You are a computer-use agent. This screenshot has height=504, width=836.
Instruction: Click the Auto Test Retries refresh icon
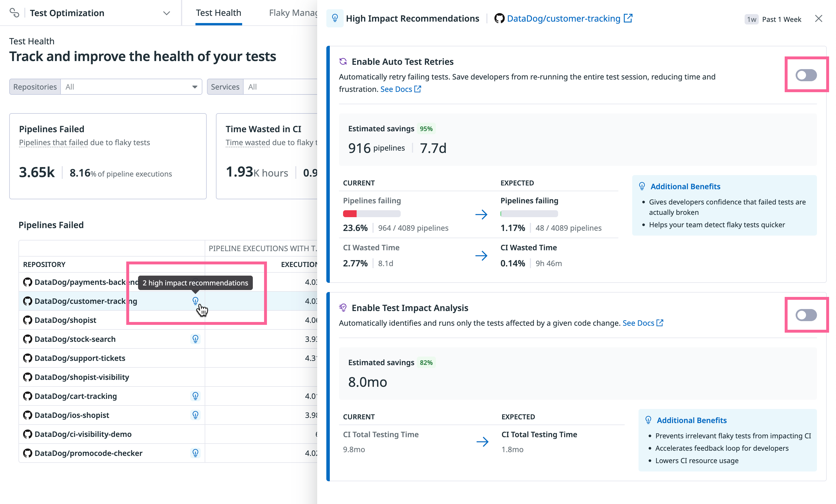click(x=343, y=61)
